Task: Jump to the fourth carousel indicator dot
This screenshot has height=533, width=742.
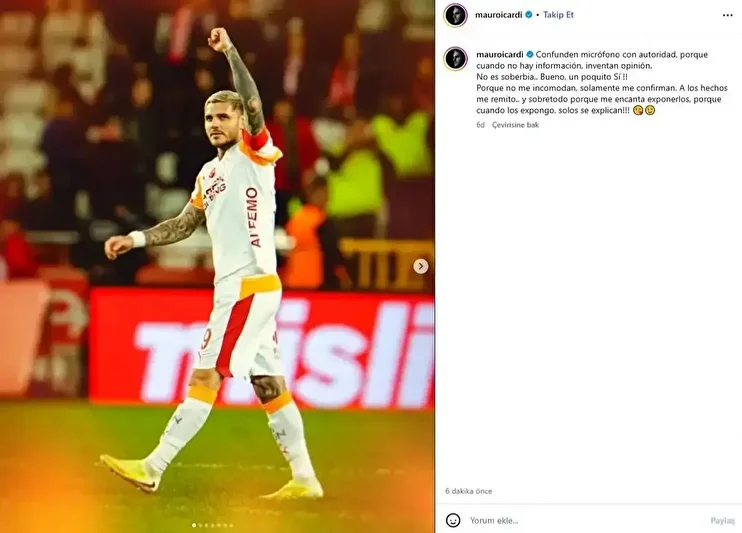Action: pos(212,525)
